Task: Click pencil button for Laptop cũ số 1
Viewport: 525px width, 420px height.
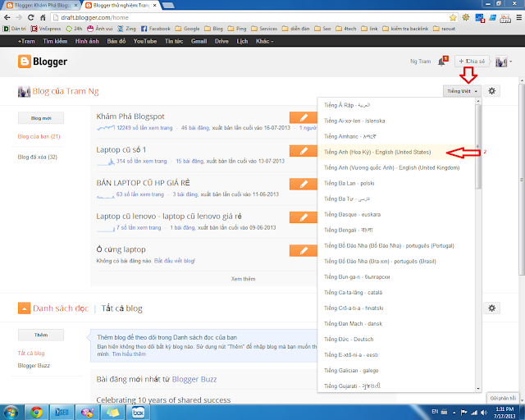Action: click(304, 151)
